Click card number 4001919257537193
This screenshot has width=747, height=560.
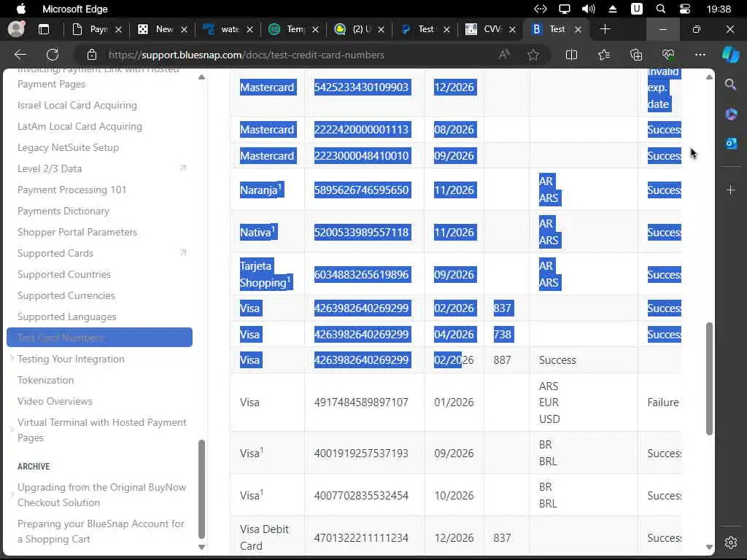click(x=361, y=454)
